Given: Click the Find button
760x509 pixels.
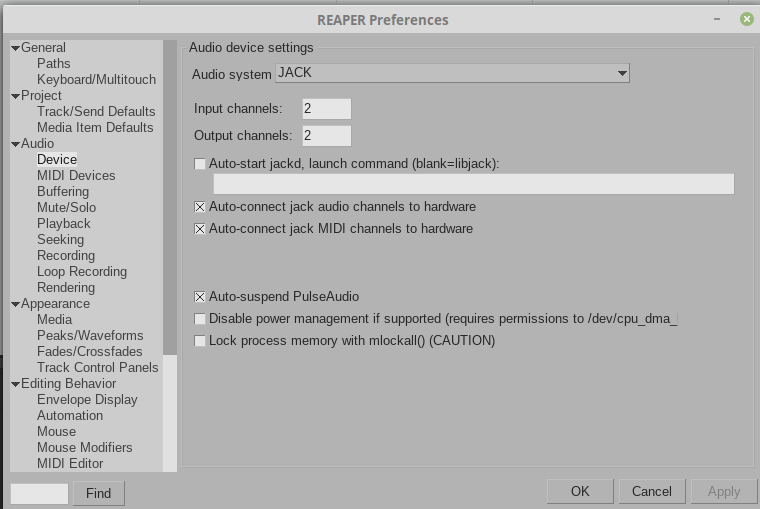Looking at the screenshot, I should pyautogui.click(x=98, y=493).
